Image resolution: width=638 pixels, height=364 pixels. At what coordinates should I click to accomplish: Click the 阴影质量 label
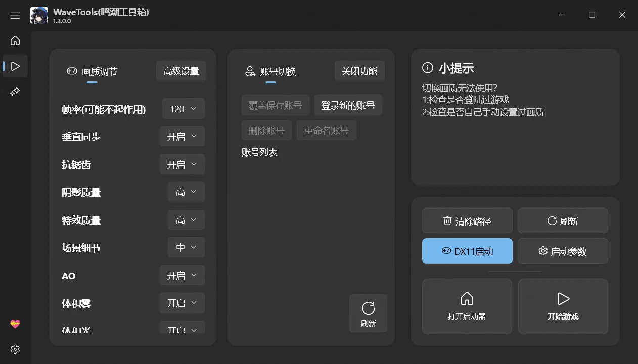pos(81,192)
